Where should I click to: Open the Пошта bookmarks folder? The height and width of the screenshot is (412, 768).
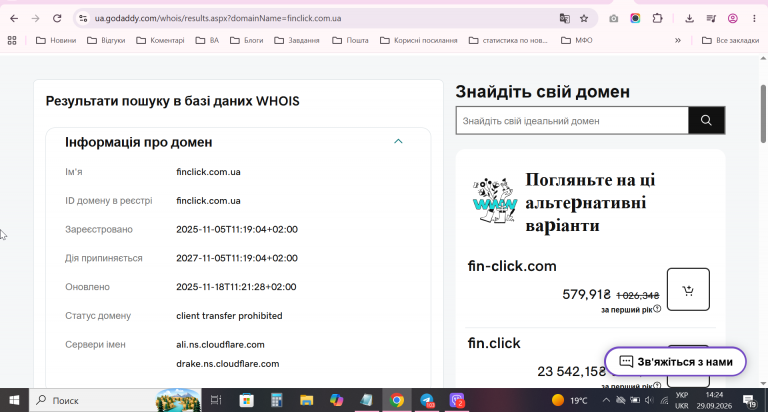350,40
